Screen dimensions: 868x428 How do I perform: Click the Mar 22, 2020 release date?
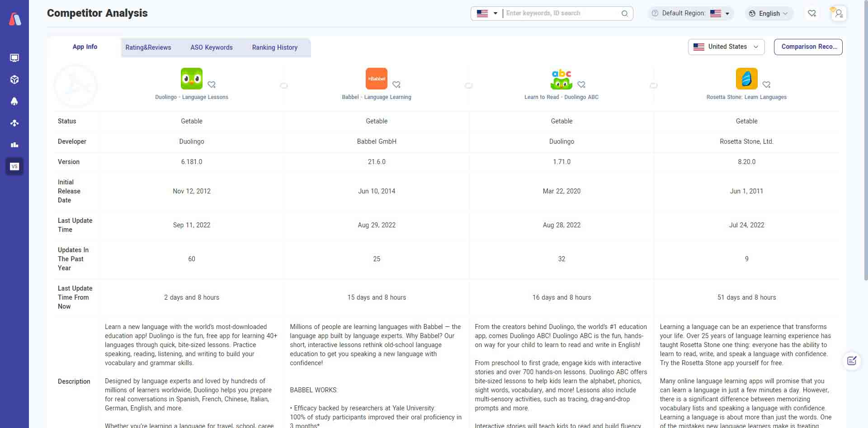561,191
